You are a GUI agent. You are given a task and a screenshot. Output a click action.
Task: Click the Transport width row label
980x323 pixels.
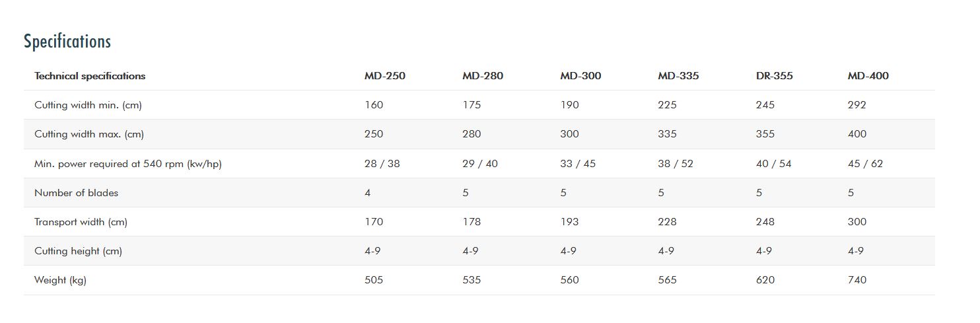81,222
